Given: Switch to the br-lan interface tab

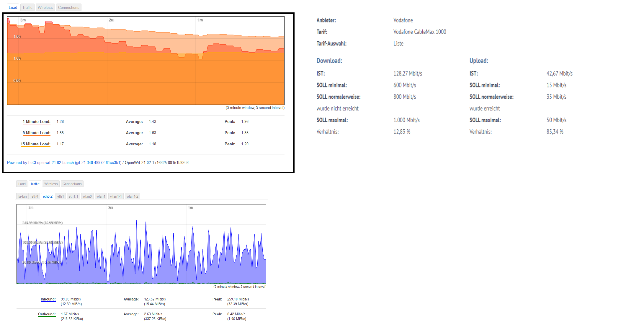Looking at the screenshot, I should point(22,196).
